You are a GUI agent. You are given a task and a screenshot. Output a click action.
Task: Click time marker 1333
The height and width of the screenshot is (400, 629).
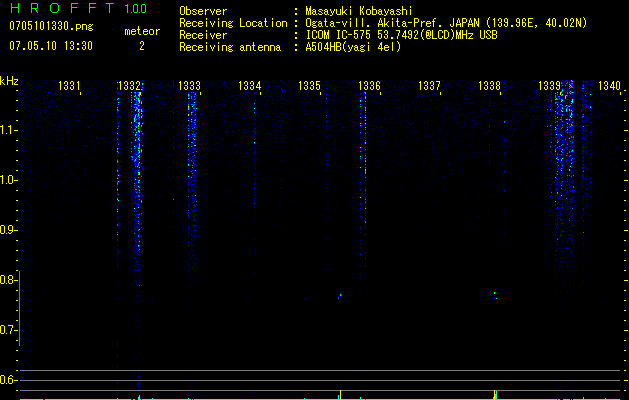point(189,85)
